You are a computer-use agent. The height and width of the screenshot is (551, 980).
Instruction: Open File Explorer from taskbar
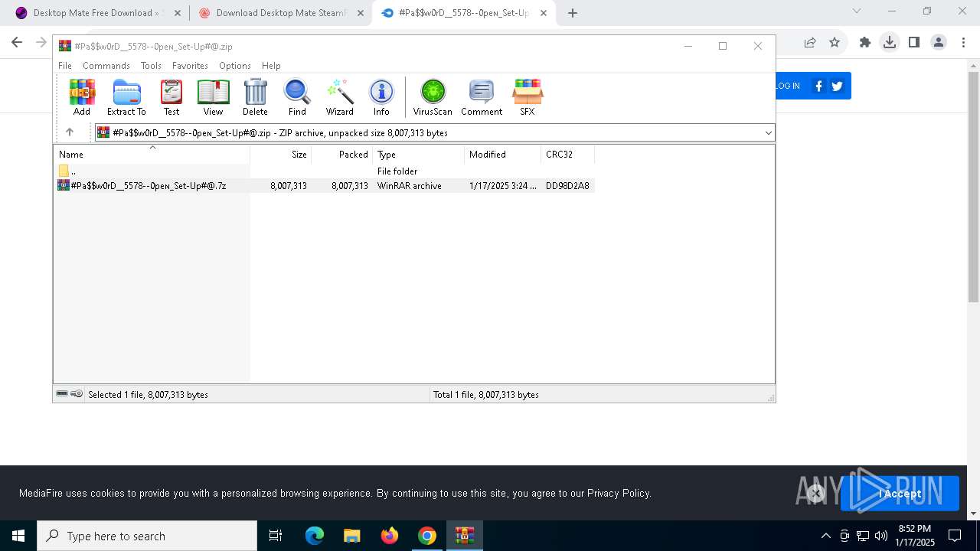[352, 536]
